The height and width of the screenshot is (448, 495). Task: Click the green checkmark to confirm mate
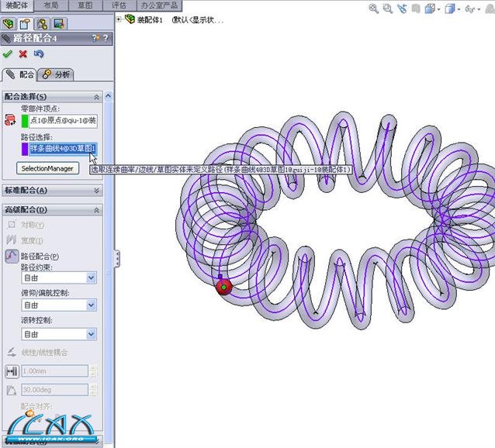pos(8,54)
